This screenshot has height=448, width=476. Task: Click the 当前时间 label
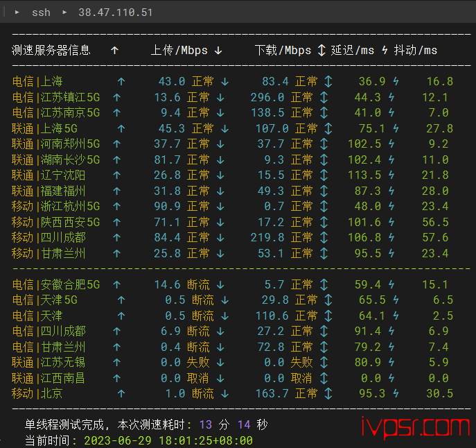pyautogui.click(x=47, y=440)
